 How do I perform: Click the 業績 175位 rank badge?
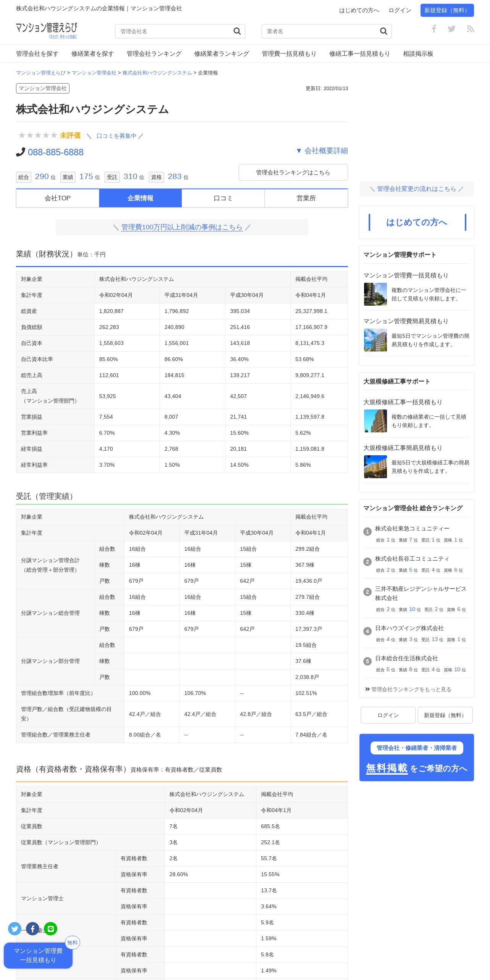(80, 177)
